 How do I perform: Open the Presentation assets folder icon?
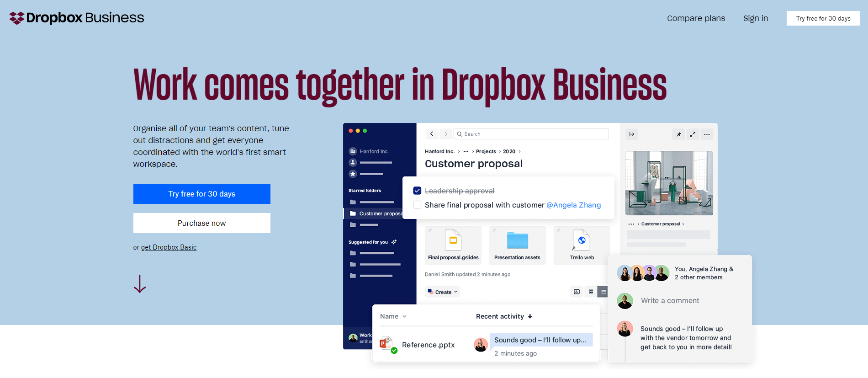[x=518, y=240]
